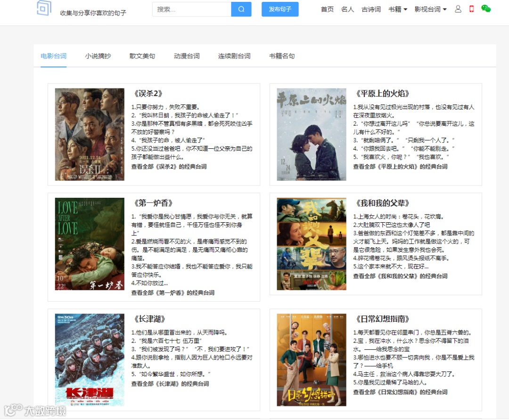Click quote 如今繁华盛世，如你所想。

171,374
